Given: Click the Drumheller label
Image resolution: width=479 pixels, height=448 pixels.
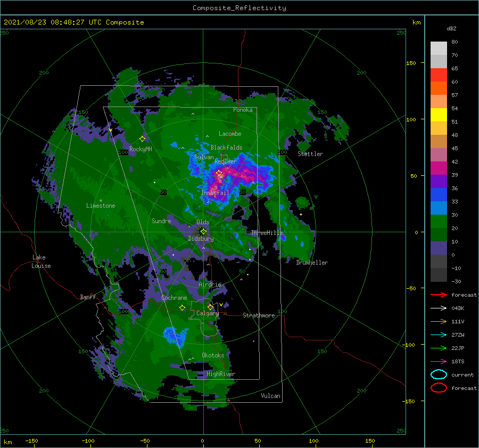Looking at the screenshot, I should point(312,263).
